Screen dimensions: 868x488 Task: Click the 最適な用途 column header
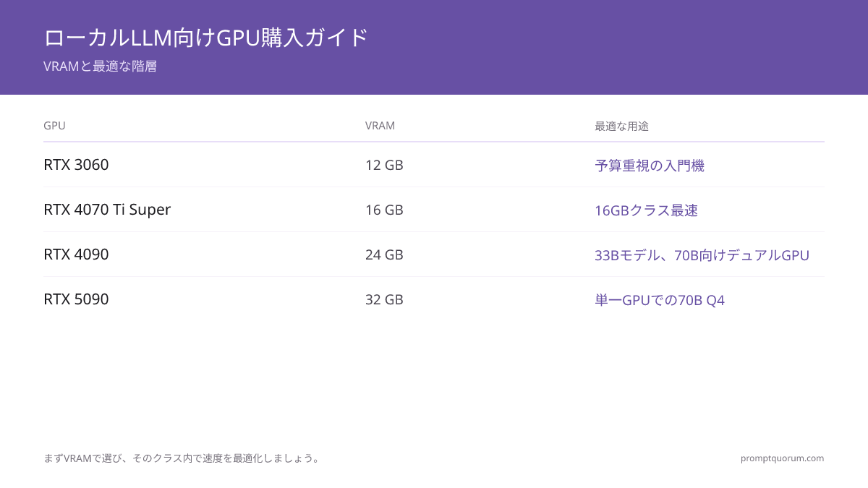click(621, 126)
